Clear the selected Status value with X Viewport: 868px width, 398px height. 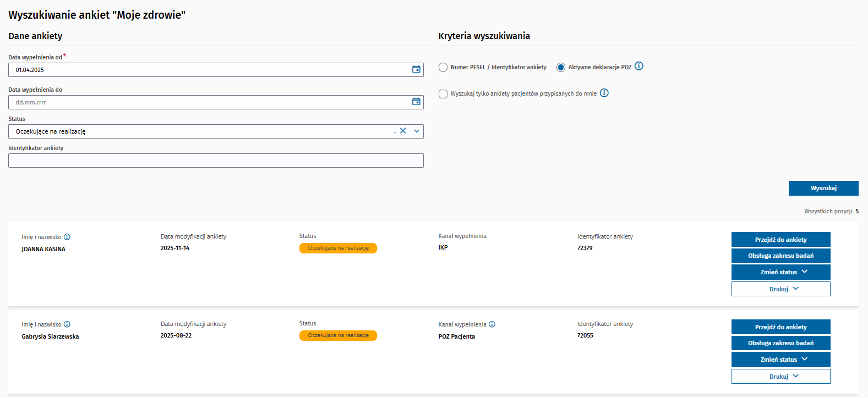pyautogui.click(x=403, y=131)
